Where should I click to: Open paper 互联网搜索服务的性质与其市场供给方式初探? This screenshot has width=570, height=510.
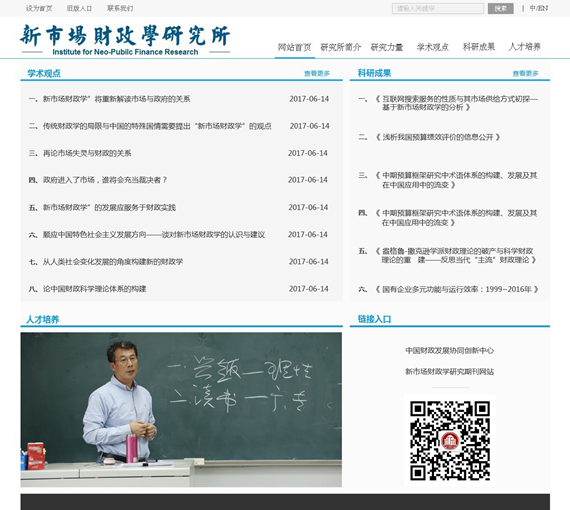tap(456, 103)
